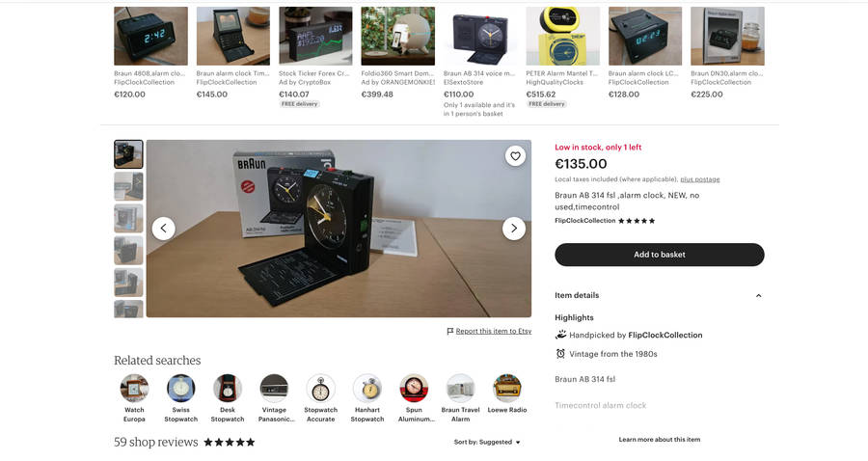Favourite this item with the heart icon
The image size is (868, 461).
coord(515,156)
